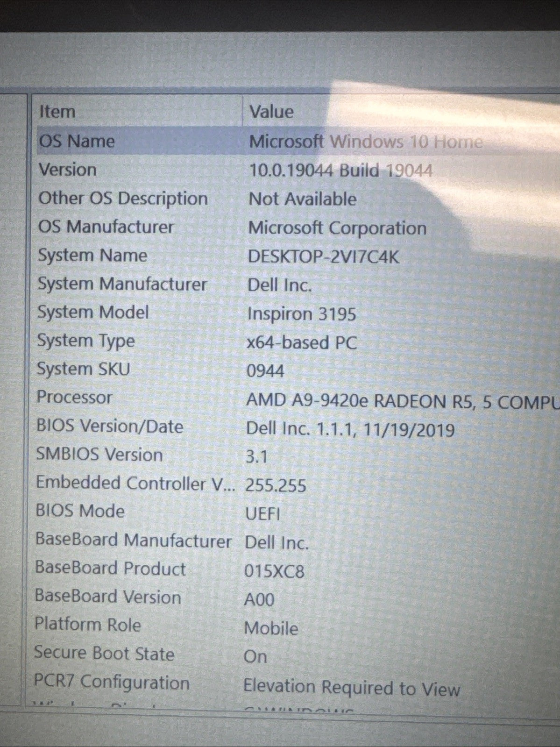Select the System Type row
Viewport: 560px width, 747px height.
86,341
